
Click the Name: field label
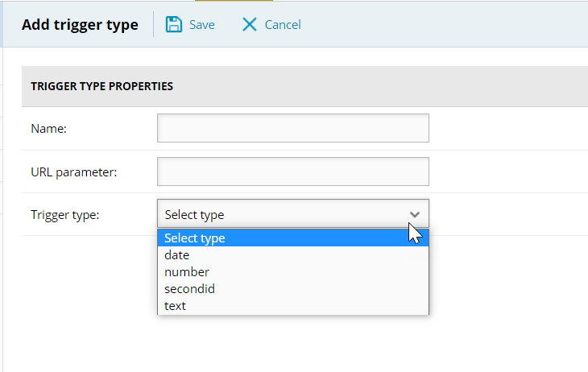49,129
